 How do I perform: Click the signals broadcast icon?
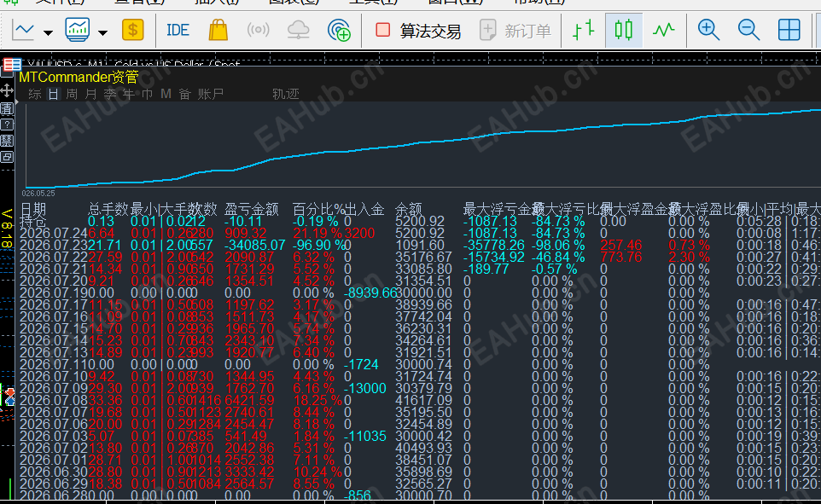258,30
